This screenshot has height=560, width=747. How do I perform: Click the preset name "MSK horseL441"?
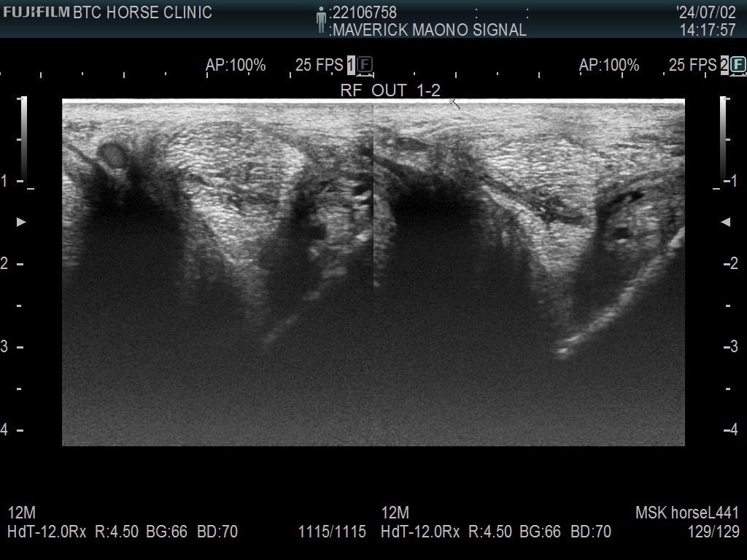687,513
